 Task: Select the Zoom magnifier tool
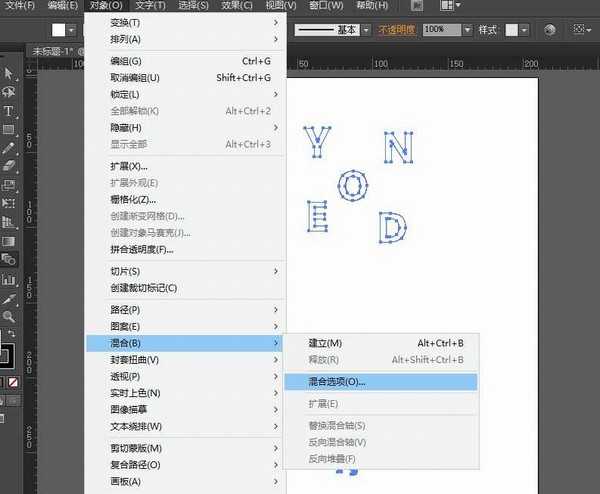tap(8, 316)
